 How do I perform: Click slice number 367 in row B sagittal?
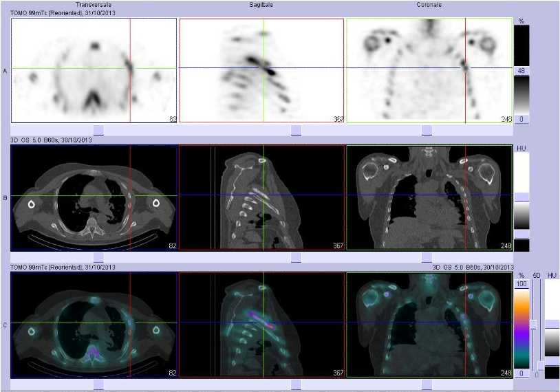tap(338, 246)
